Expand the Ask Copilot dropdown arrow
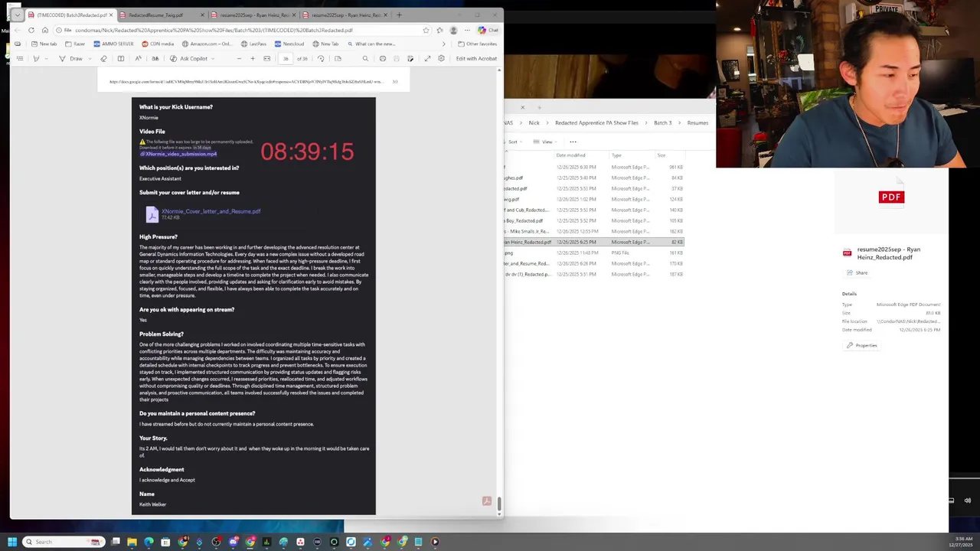The height and width of the screenshot is (551, 980). point(214,58)
